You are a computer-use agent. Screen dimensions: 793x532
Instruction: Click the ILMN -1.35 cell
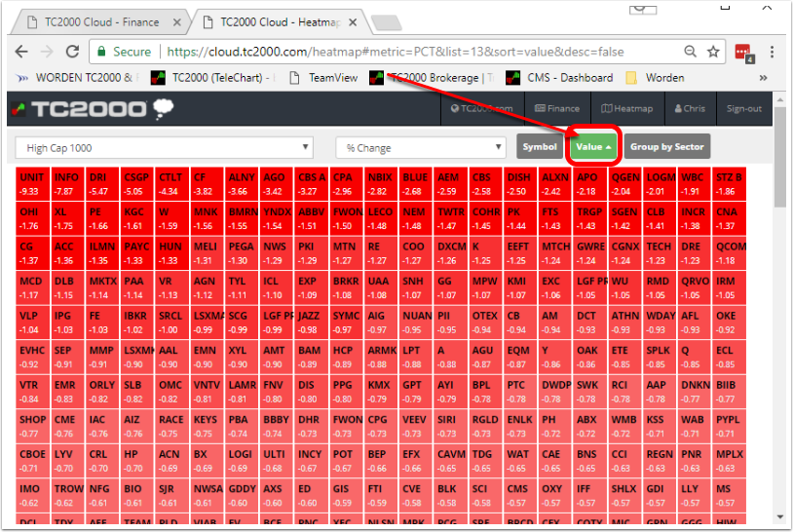(x=102, y=253)
